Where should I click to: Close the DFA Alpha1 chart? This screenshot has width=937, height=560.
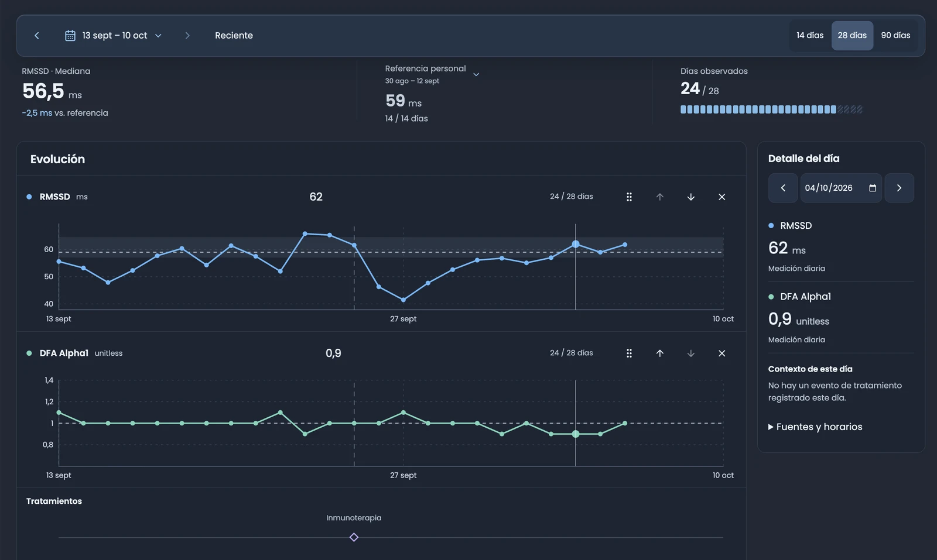(x=722, y=353)
